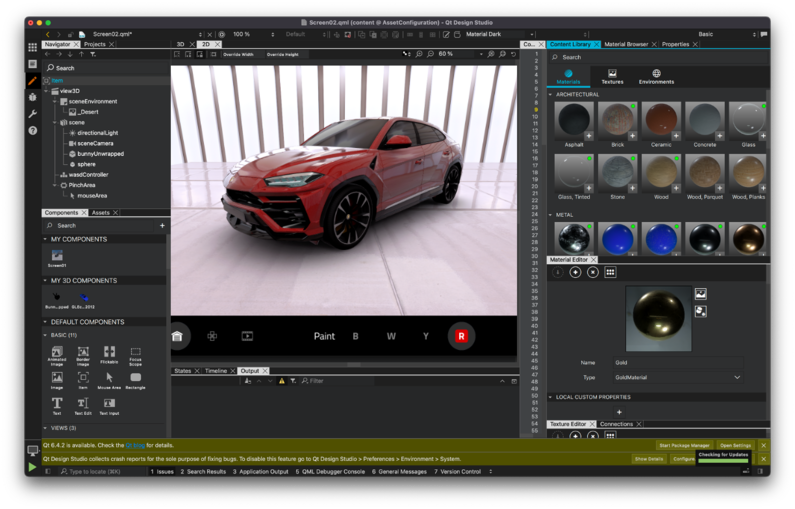Switch to the Timeline tab
Image resolution: width=795 pixels, height=509 pixels.
216,371
